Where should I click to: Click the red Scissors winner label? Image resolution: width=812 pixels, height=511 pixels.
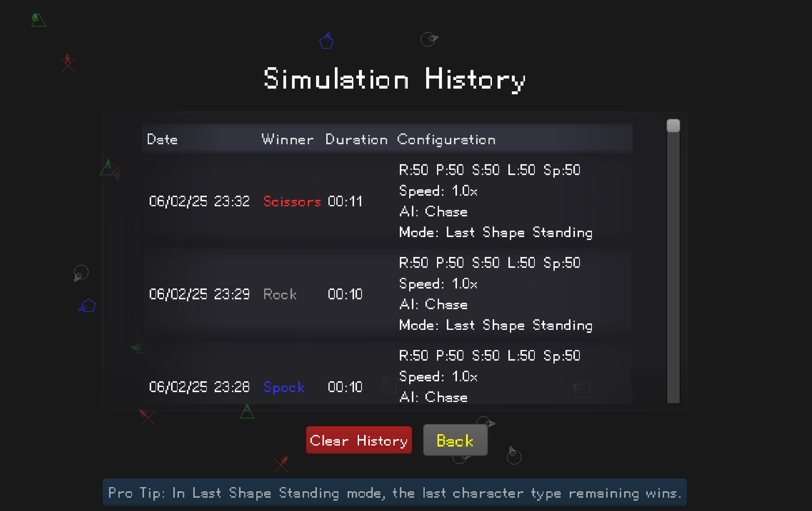[x=292, y=201]
